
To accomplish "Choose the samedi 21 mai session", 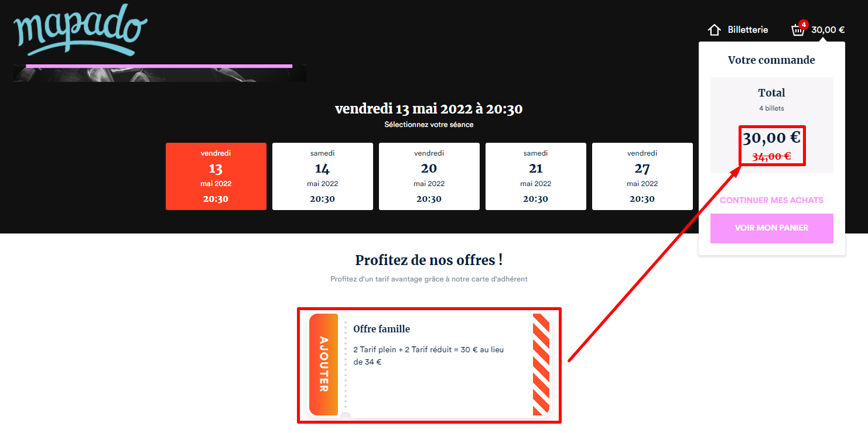I will click(x=536, y=176).
